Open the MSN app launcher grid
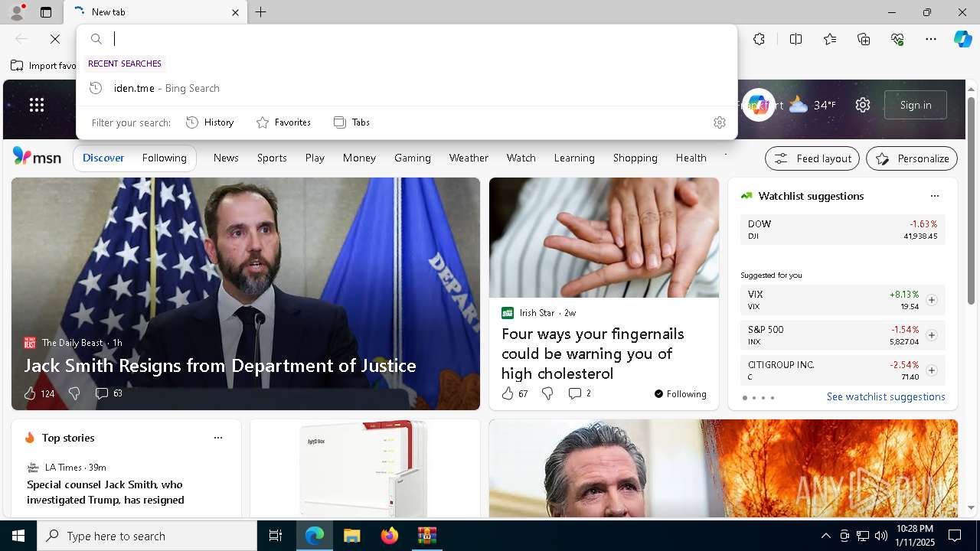The image size is (980, 551). pyautogui.click(x=37, y=105)
